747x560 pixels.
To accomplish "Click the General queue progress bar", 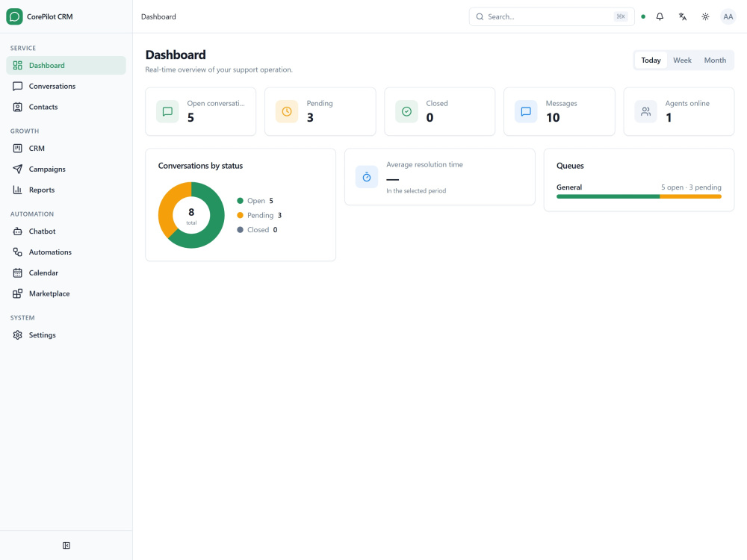I will [639, 196].
